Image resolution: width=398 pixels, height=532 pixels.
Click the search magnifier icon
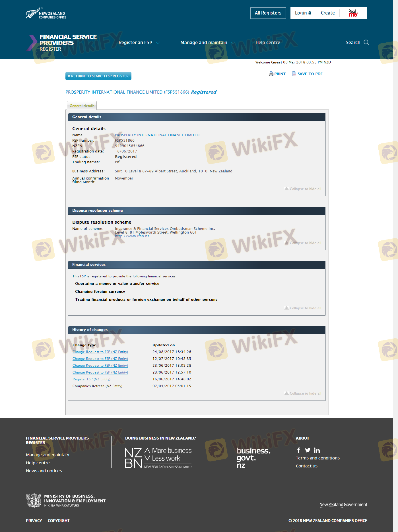pos(366,43)
